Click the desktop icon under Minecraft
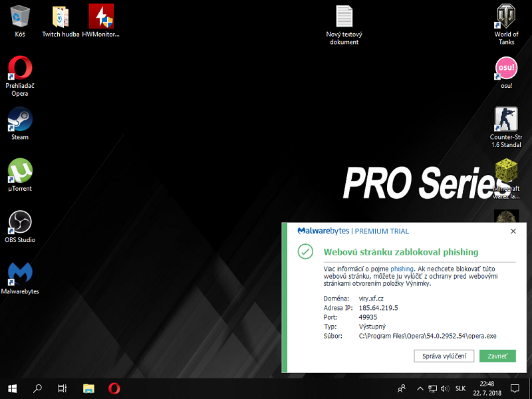 [506, 216]
